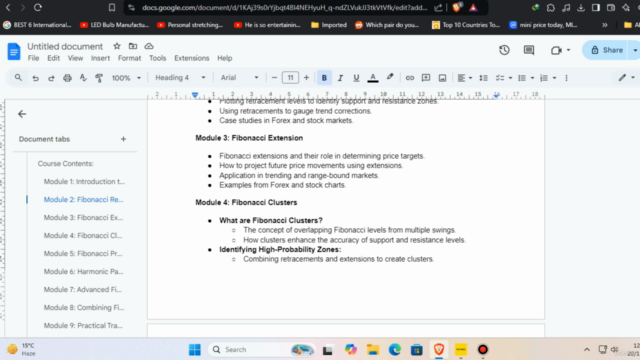Screen dimensions: 640x360
Task: Open line and paragraph spacing
Action: [483, 78]
